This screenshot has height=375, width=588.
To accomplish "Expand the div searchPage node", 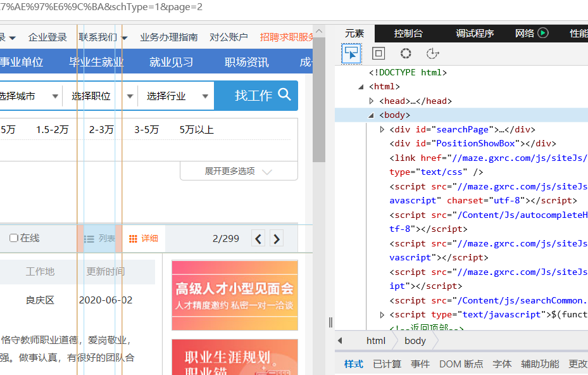I will (382, 129).
